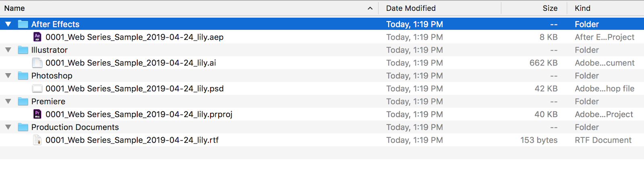Sort by Date Modified column header
This screenshot has height=170, width=644.
coord(411,8)
